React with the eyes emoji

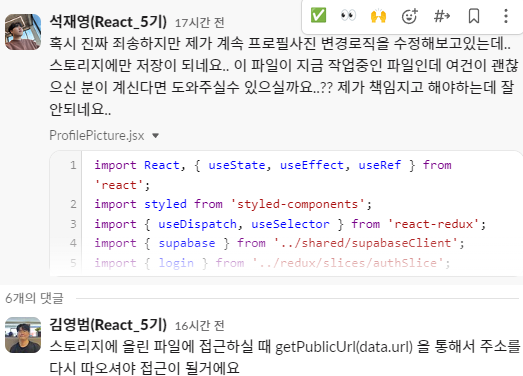point(348,16)
